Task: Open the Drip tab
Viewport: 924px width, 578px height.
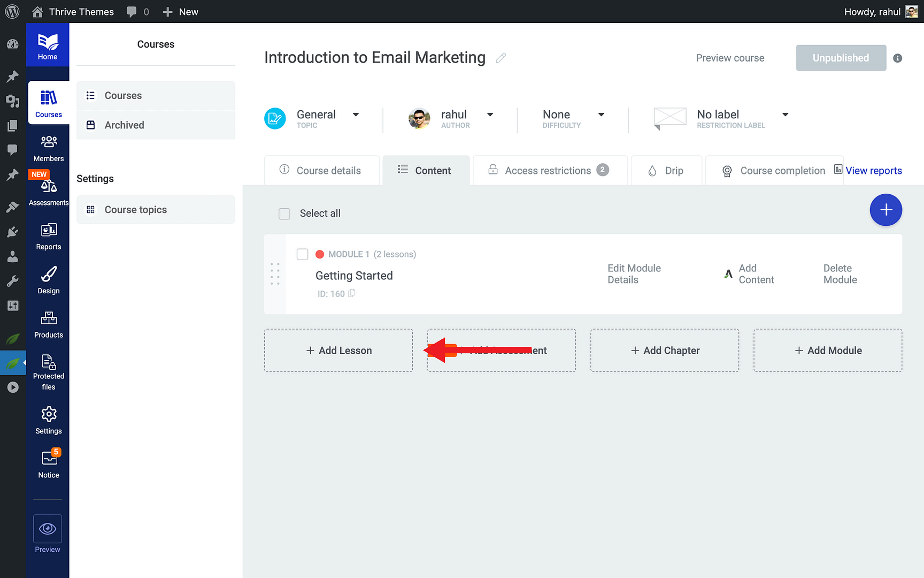Action: 666,170
